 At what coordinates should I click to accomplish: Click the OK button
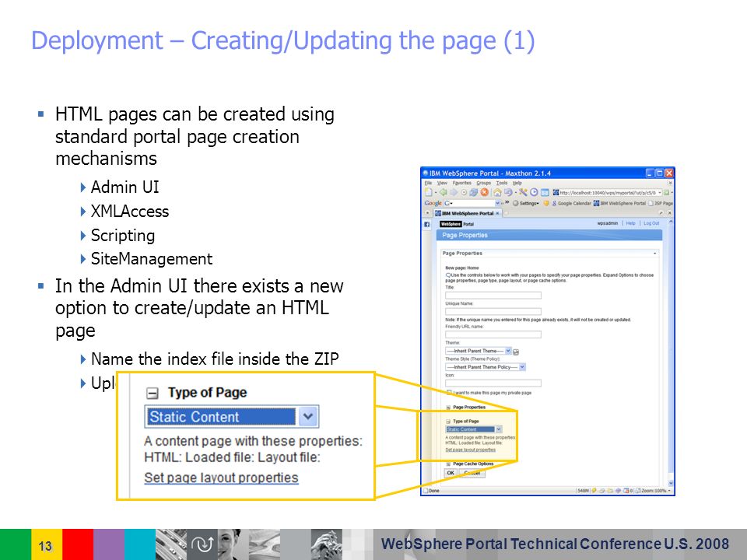click(451, 474)
